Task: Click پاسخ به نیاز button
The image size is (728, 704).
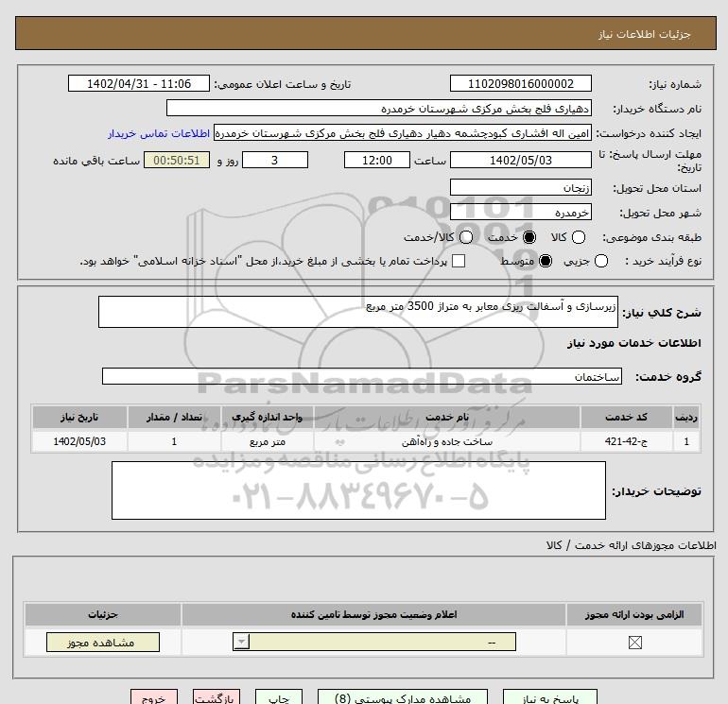Action: coord(550,697)
